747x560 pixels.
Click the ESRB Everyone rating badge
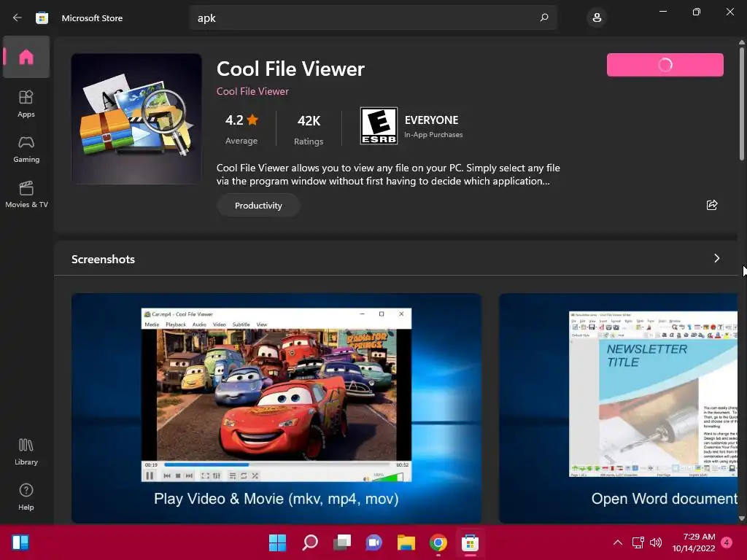[379, 125]
